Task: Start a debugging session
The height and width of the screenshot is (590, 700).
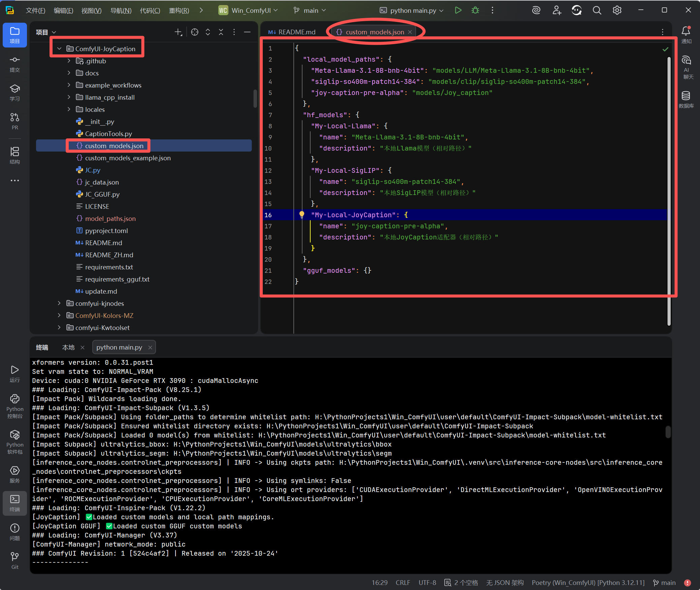Action: 475,10
